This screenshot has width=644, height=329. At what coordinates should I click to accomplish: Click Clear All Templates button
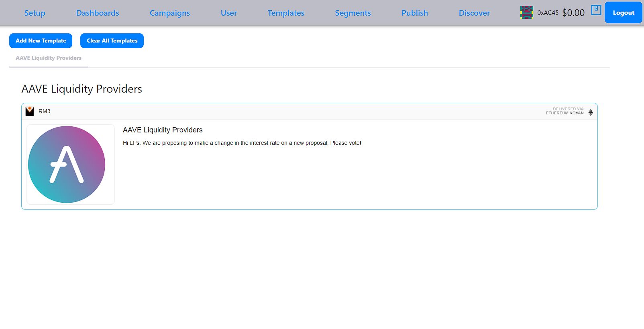pos(112,41)
